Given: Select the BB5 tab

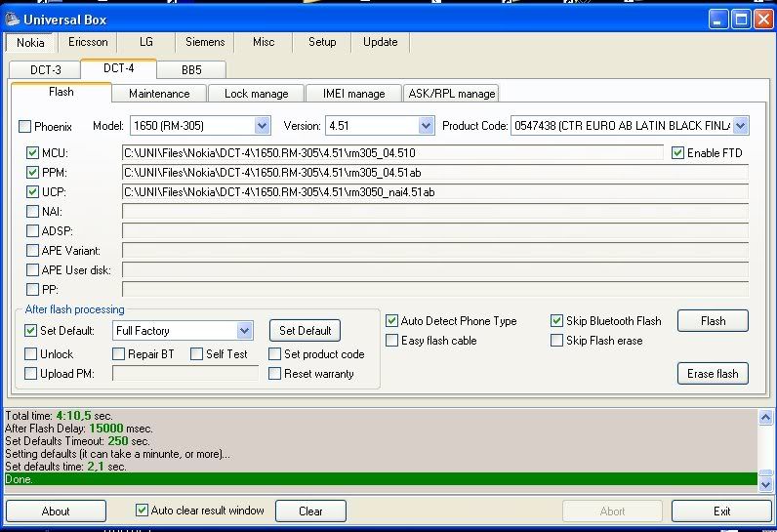Looking at the screenshot, I should click(x=191, y=70).
